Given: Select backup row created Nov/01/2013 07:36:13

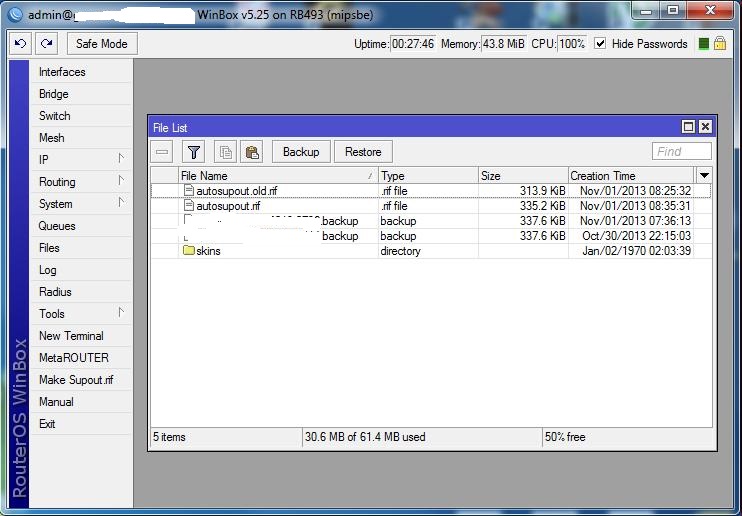Looking at the screenshot, I should [x=431, y=221].
